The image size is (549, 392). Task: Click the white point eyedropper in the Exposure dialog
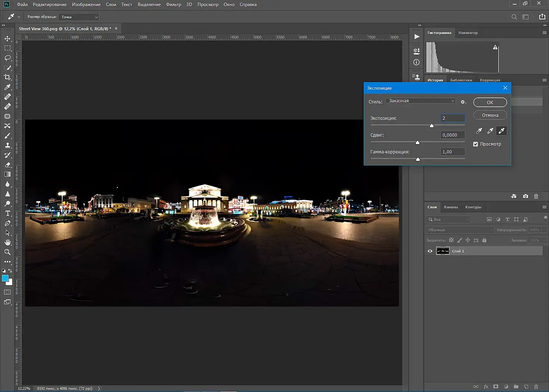[x=502, y=131]
